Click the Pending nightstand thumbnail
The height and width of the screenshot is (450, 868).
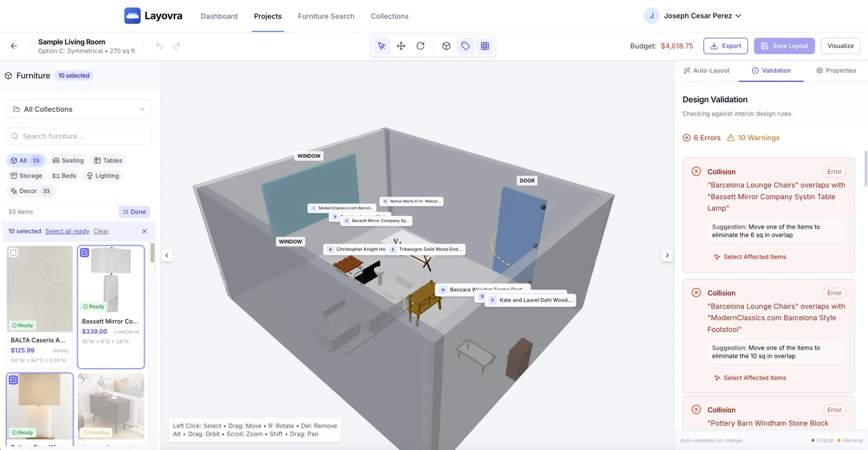click(111, 406)
